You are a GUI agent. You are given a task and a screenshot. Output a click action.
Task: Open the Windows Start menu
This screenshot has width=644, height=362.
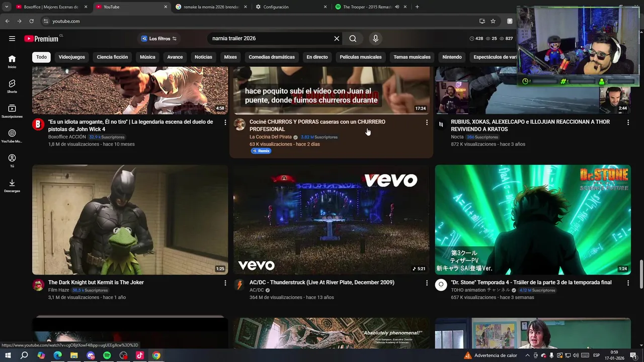[x=8, y=355]
